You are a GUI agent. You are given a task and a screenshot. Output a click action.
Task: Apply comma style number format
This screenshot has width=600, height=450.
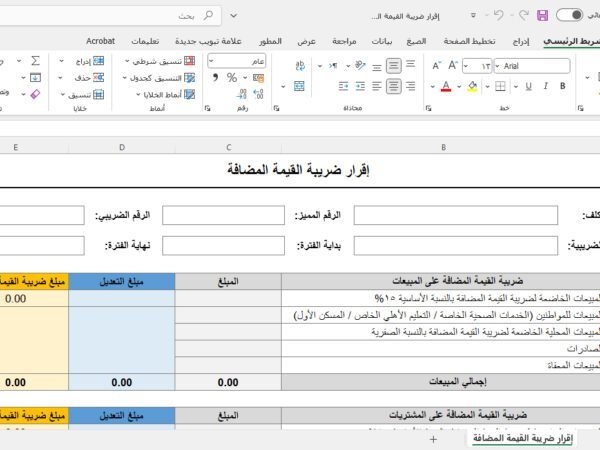pyautogui.click(x=215, y=78)
